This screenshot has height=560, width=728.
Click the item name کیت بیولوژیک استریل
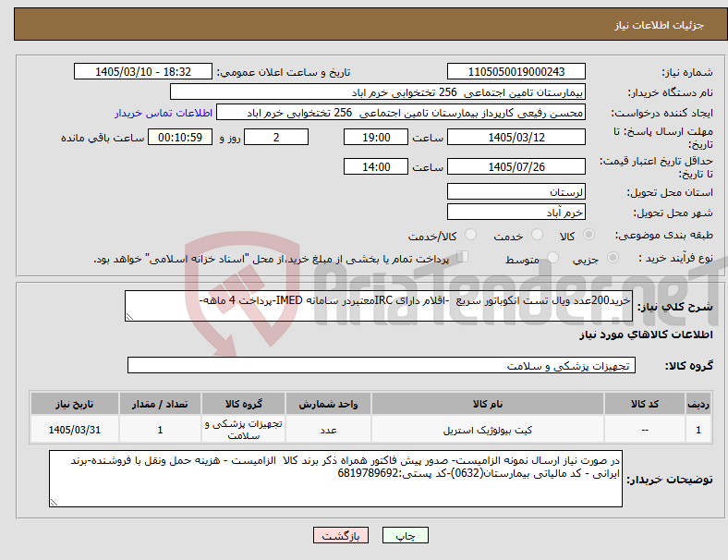pyautogui.click(x=488, y=430)
